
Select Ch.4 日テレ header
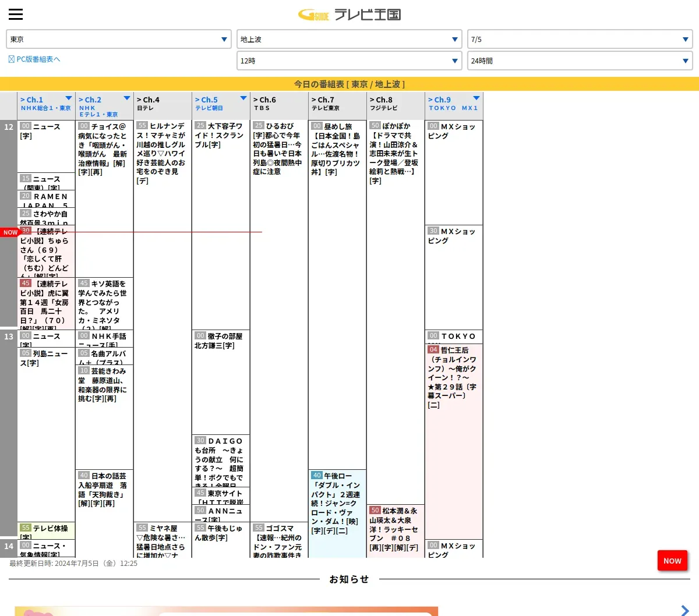pyautogui.click(x=163, y=105)
